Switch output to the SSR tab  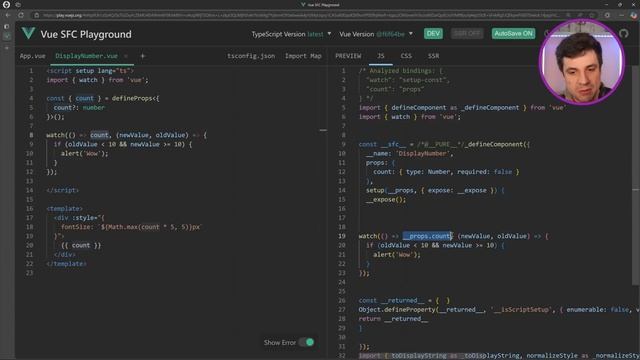[433, 56]
